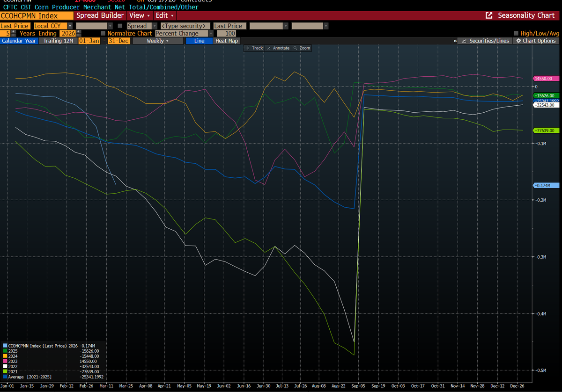Viewport: 562px width, 392px height.
Task: Click the green 2025 legend color swatch
Action: (x=5, y=350)
